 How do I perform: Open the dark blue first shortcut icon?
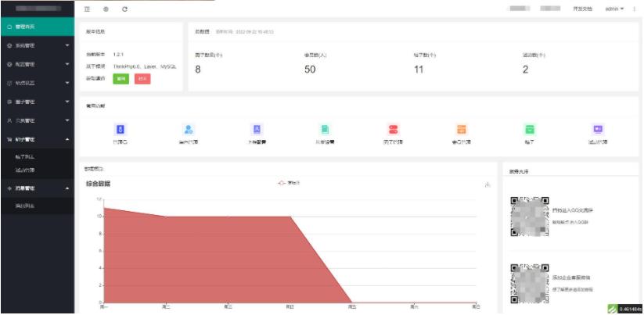click(x=120, y=130)
